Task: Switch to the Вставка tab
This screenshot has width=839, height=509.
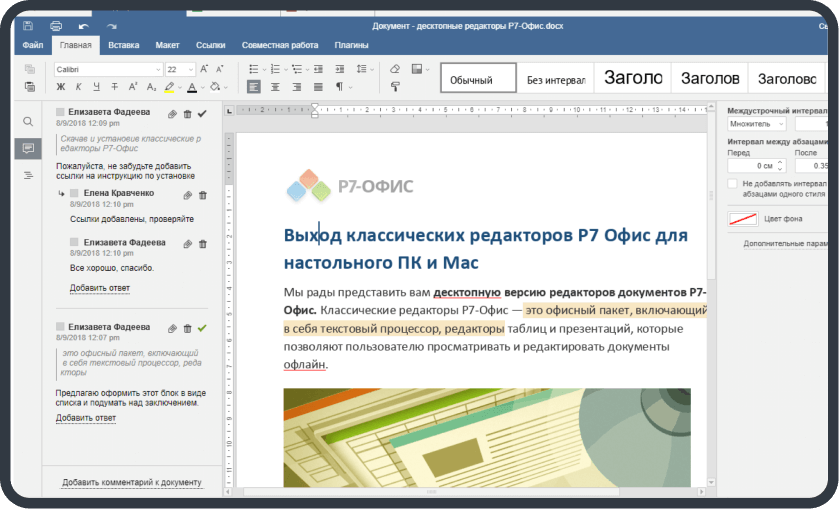Action: [124, 45]
